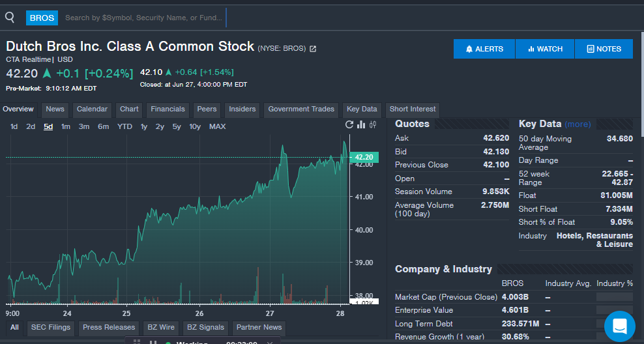This screenshot has width=644, height=344.
Task: Open the Overview tab
Action: pos(18,109)
